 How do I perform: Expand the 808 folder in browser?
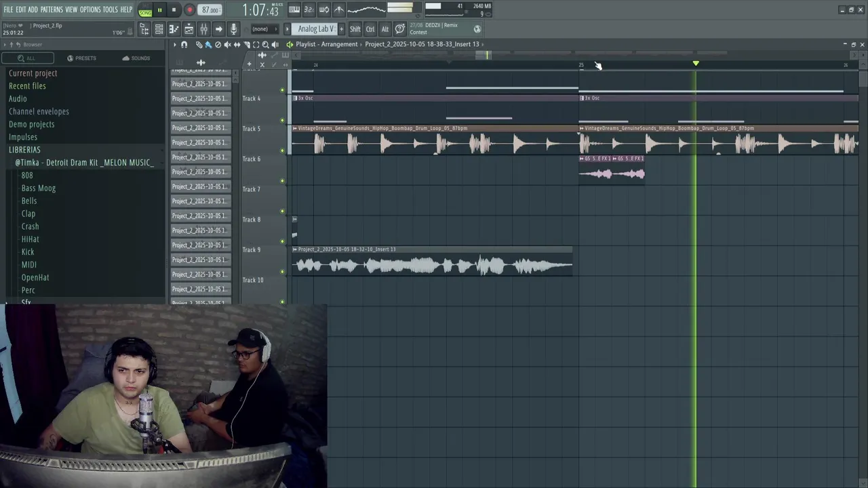point(27,176)
